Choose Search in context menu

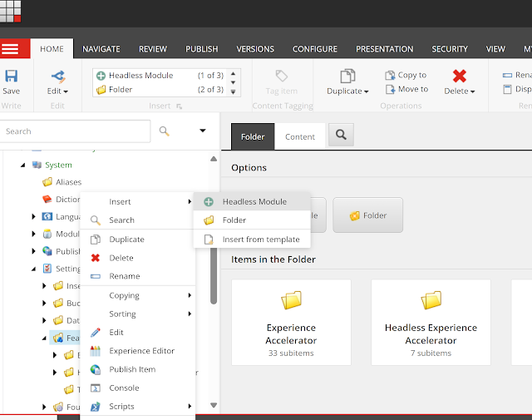138,220
